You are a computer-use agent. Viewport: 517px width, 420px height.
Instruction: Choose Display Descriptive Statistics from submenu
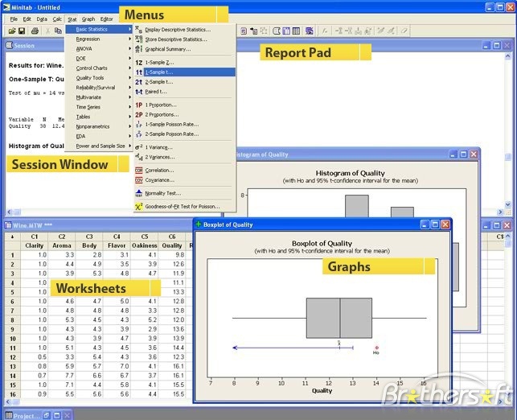click(x=185, y=29)
